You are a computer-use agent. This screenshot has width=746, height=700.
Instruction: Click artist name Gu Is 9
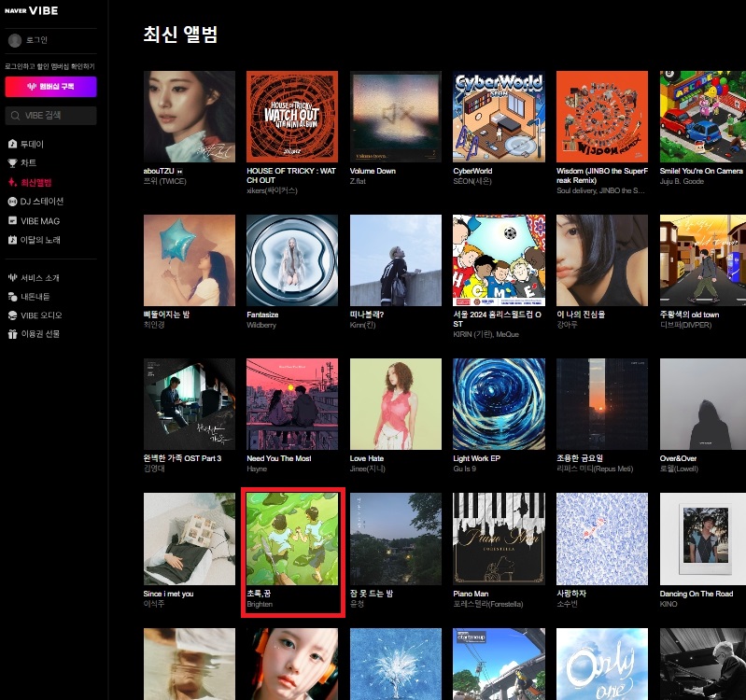(x=464, y=469)
